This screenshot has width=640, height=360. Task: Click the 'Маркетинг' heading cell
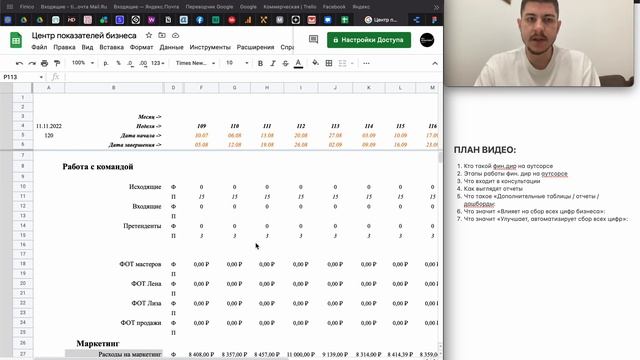pos(98,343)
